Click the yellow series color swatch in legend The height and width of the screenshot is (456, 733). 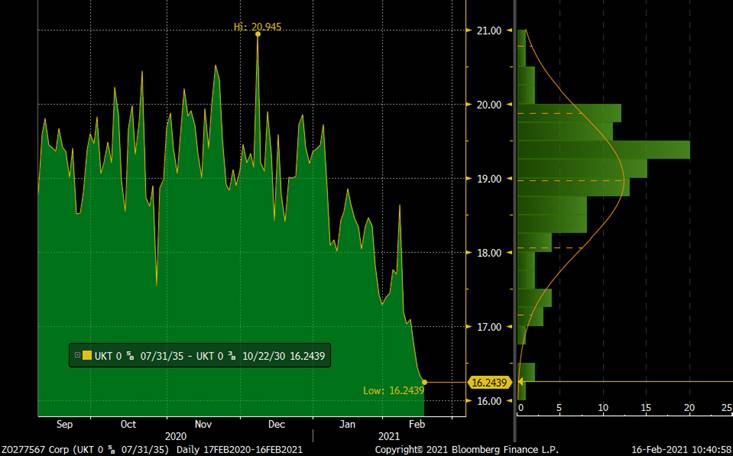pyautogui.click(x=87, y=355)
